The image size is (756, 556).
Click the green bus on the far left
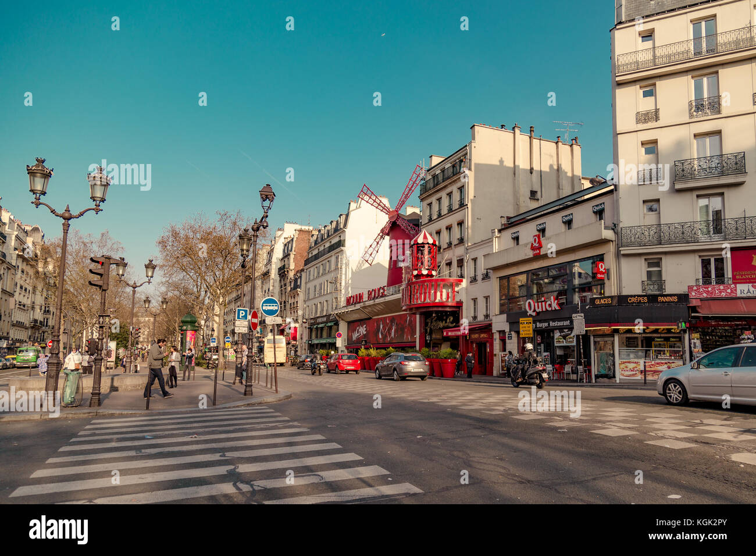coord(26,357)
